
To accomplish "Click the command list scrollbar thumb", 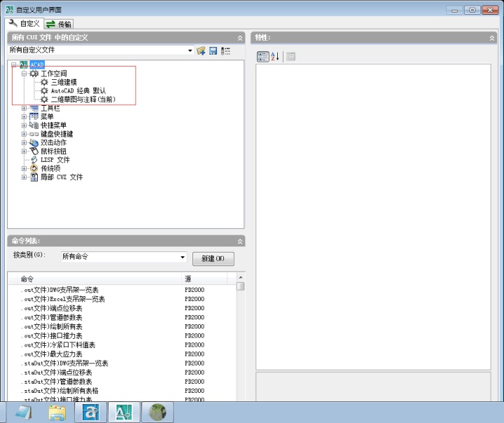I will pos(240,286).
